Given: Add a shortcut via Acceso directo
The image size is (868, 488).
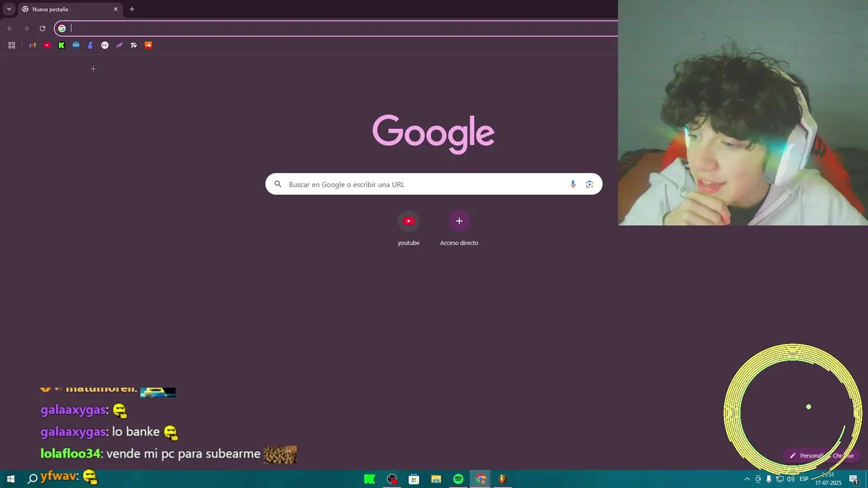Looking at the screenshot, I should coord(459,228).
